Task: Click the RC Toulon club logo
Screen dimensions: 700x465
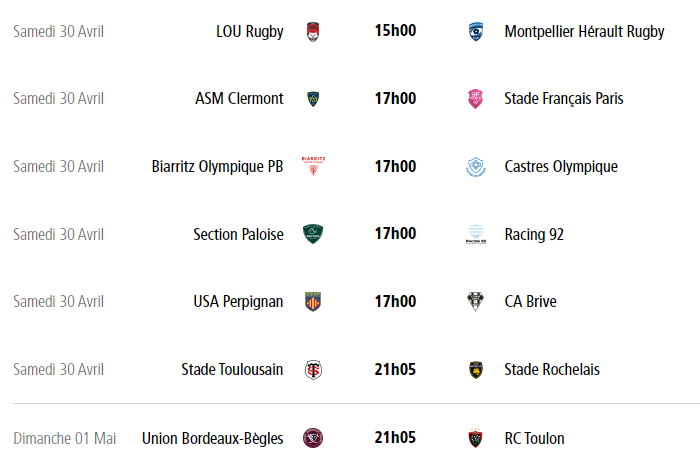Action: tap(476, 438)
